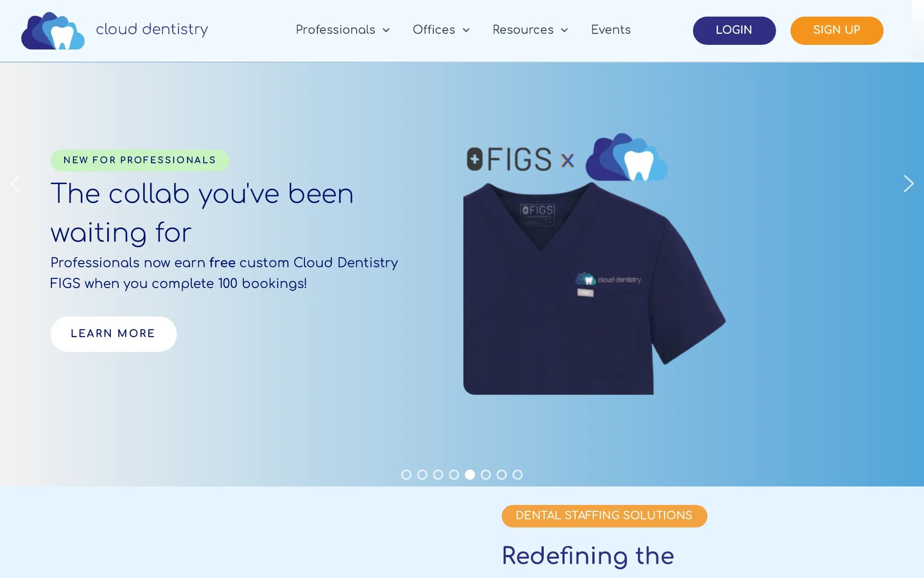Expand the Resources dropdown chevron
This screenshot has height=578, width=924.
[564, 31]
